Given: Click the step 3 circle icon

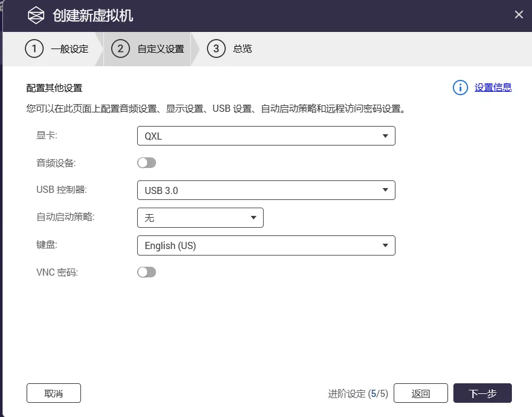Looking at the screenshot, I should tap(216, 49).
